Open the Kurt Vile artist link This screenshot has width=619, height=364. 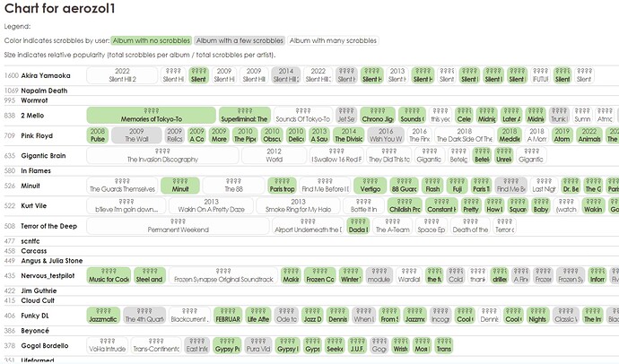tap(33, 205)
